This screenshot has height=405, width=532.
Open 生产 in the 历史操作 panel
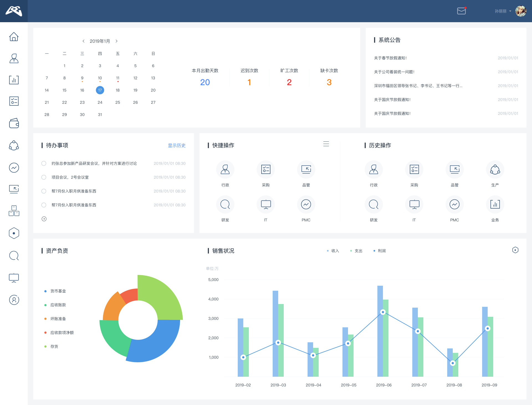495,174
